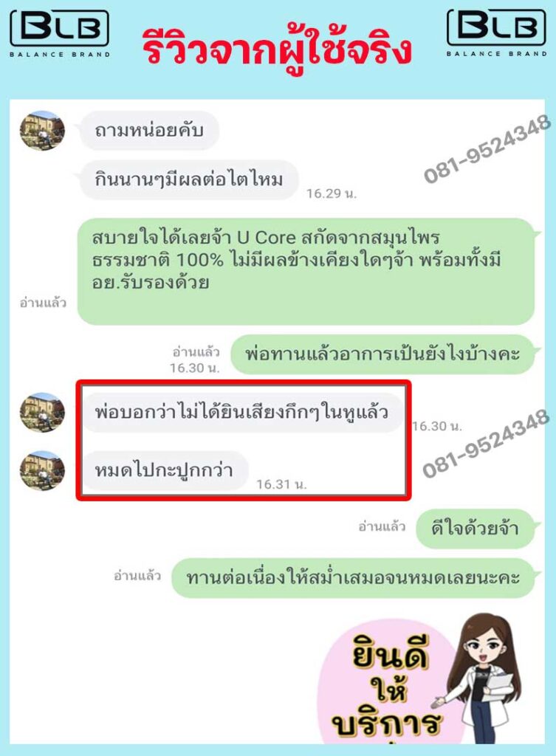The width and height of the screenshot is (556, 756).
Task: Select the 'พ่อทานแล้วอาการเป็นยังไงบ้างคะ' green bubble
Action: click(x=383, y=354)
